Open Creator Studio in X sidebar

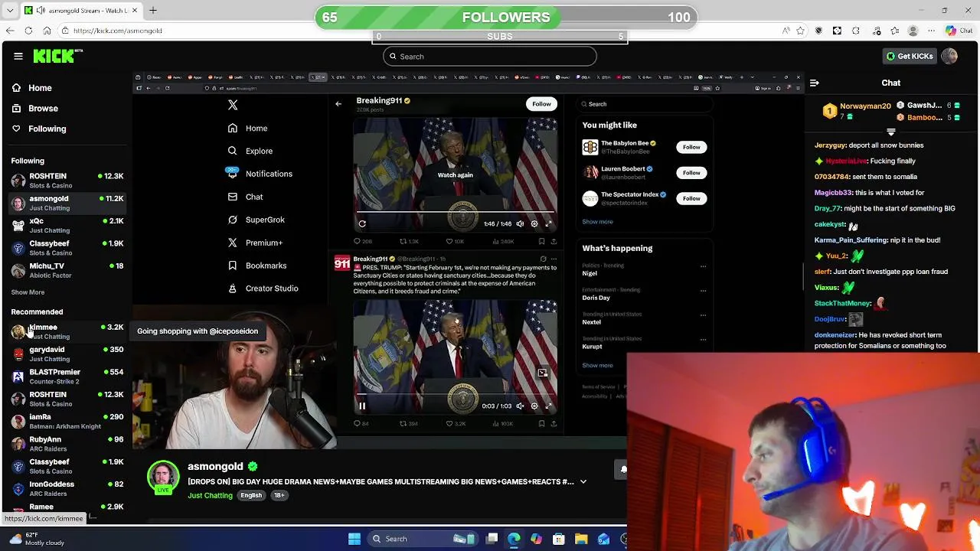click(x=263, y=289)
